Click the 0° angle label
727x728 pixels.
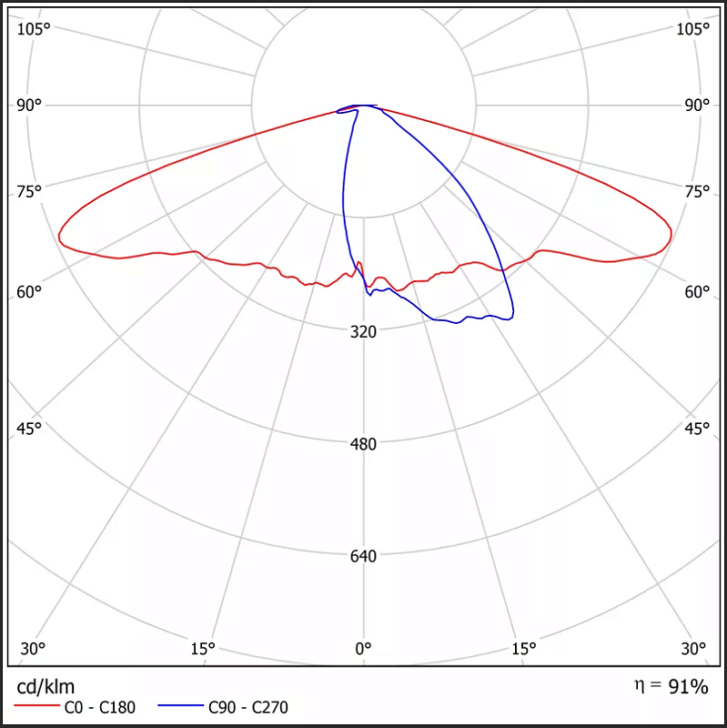coord(363,648)
